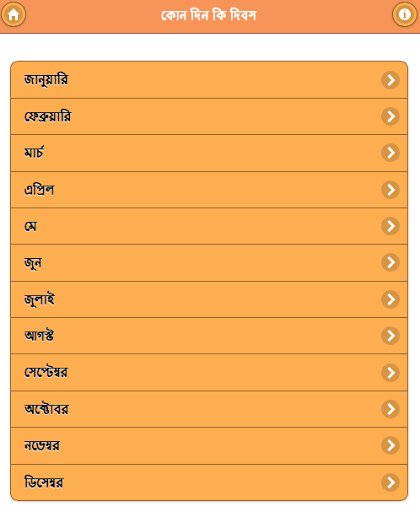
Task: Click the নভেম্বর arrow icon
Action: point(390,445)
